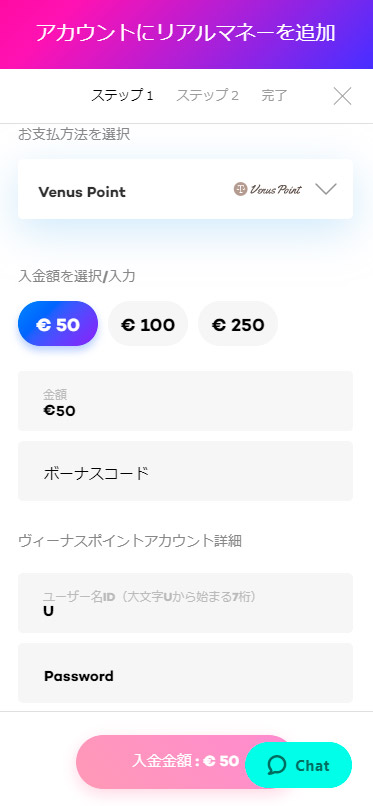The width and height of the screenshot is (373, 806).
Task: Click into the ボーナスコード field
Action: click(185, 471)
